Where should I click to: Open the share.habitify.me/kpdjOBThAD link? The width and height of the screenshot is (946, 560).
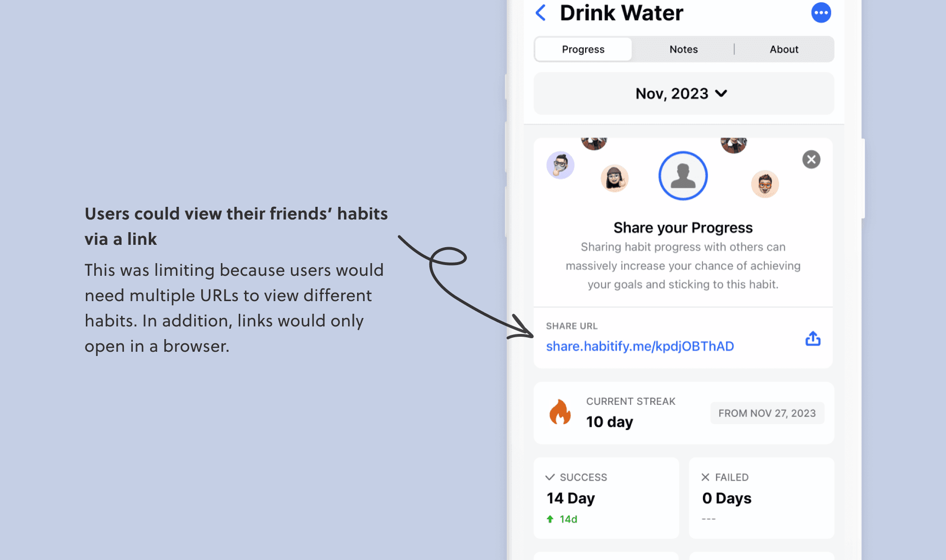tap(640, 346)
